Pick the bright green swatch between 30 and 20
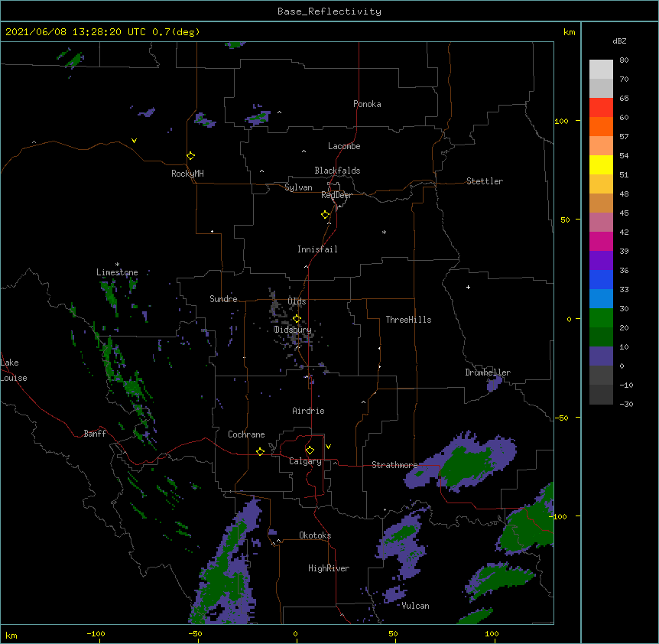The height and width of the screenshot is (644, 659). pos(601,318)
